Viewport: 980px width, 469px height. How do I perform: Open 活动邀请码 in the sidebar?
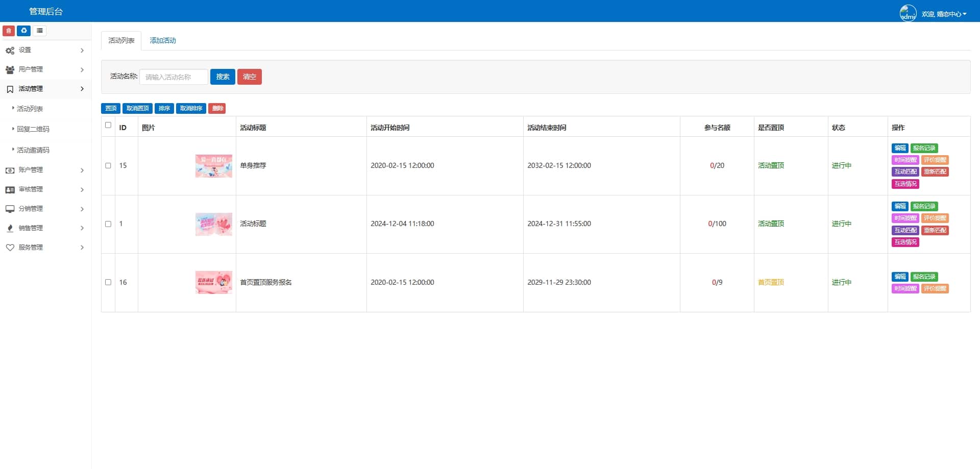33,150
